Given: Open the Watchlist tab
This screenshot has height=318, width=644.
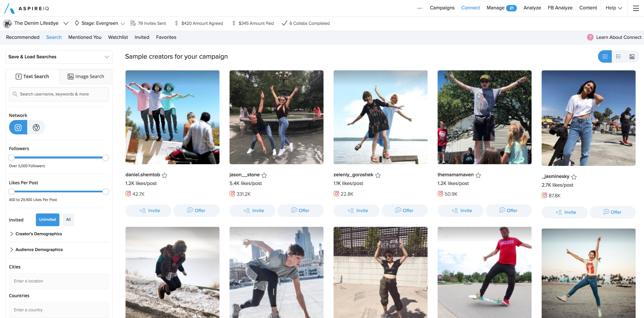Looking at the screenshot, I should [x=118, y=37].
